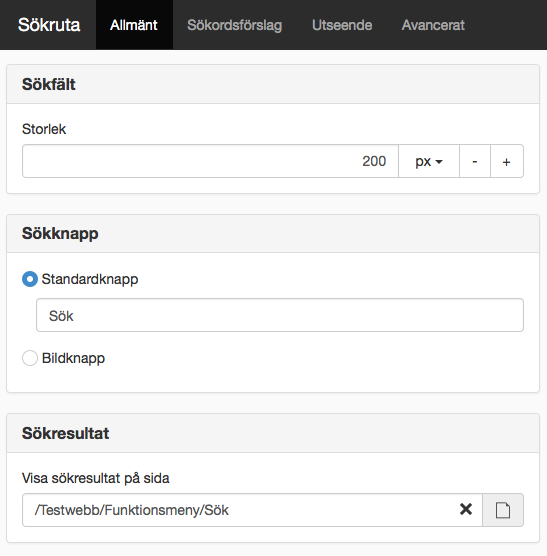Switch to the Allmänt tab
Image resolution: width=547 pixels, height=556 pixels.
point(134,25)
